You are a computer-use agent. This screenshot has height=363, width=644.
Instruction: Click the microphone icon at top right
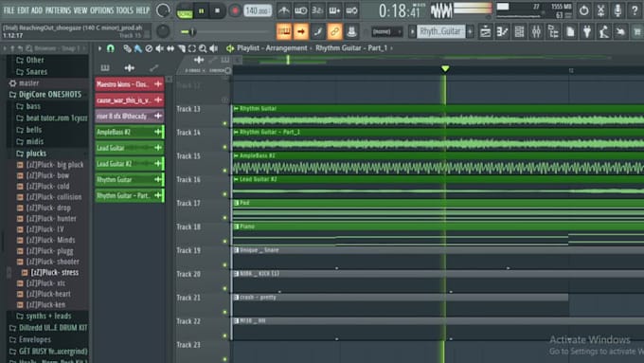(x=617, y=10)
